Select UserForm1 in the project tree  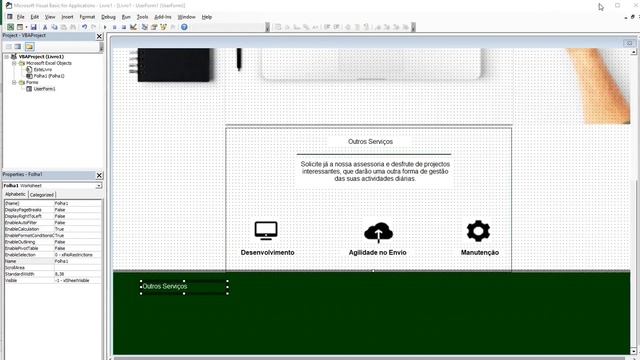(x=44, y=89)
